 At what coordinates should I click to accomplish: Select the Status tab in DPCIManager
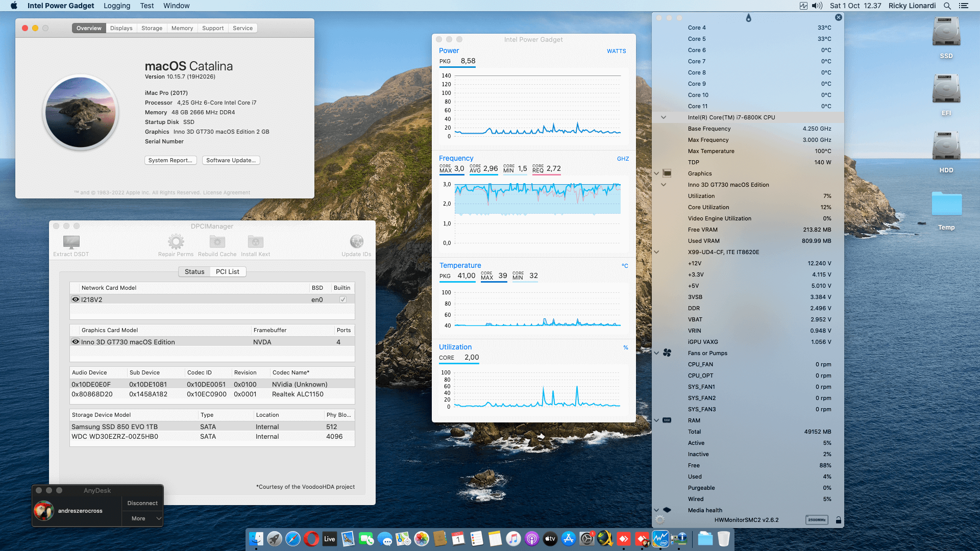(194, 272)
